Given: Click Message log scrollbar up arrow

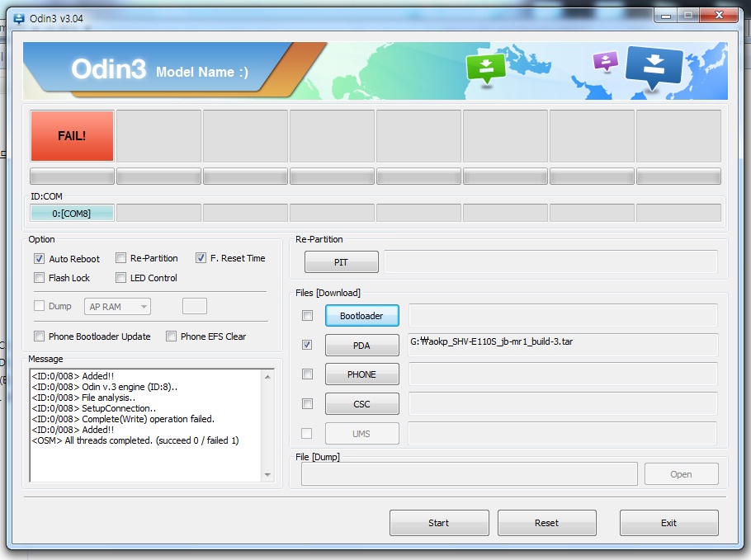Looking at the screenshot, I should pos(267,377).
